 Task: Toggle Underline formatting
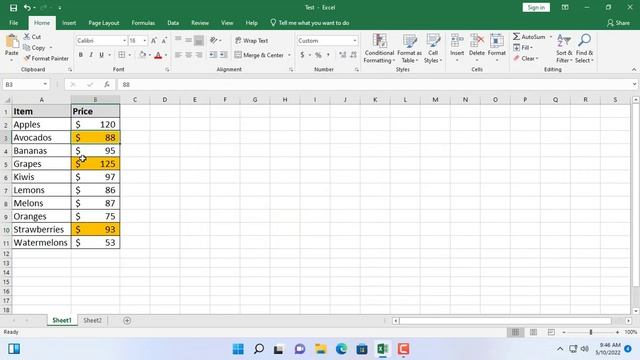pyautogui.click(x=101, y=55)
